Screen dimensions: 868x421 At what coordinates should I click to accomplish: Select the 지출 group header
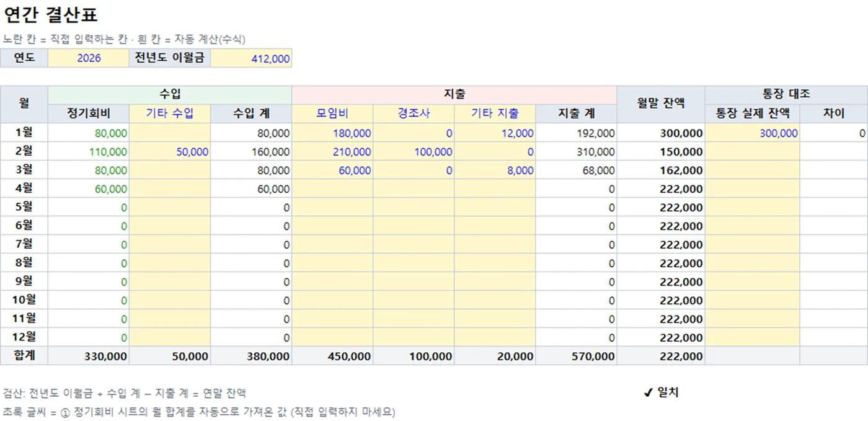pos(454,95)
